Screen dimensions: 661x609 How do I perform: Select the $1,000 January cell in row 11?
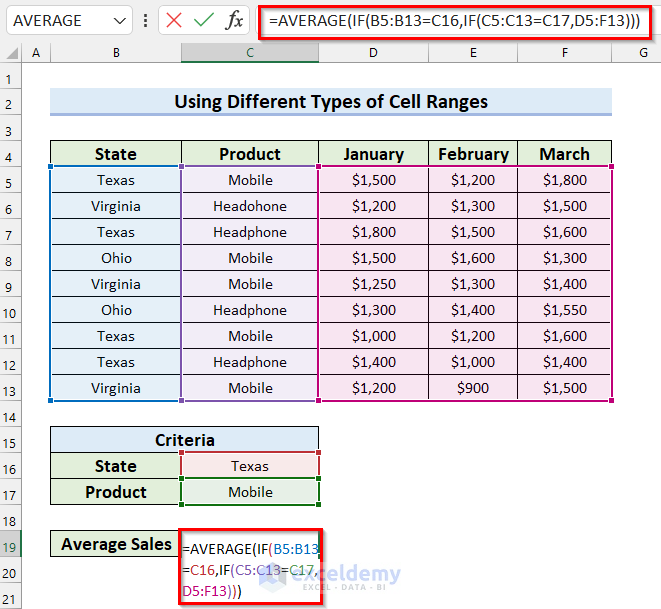click(373, 336)
